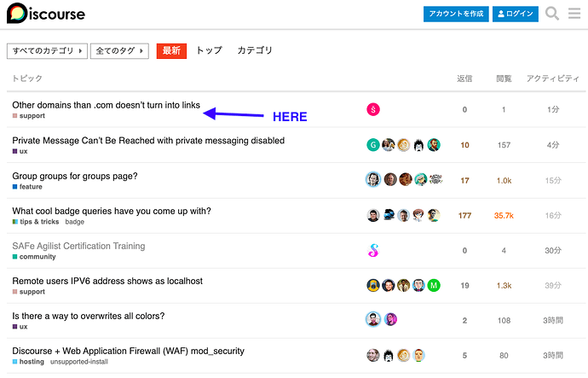Click last avatar in 'Web Application Firewall' row
The width and height of the screenshot is (588, 378).
coord(418,355)
